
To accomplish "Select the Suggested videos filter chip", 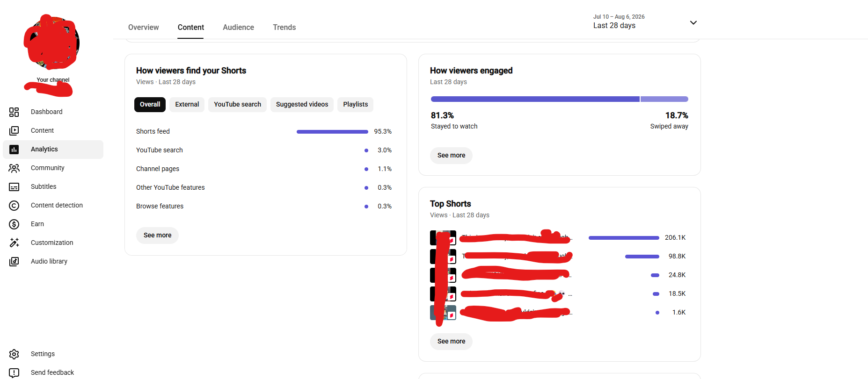I will pyautogui.click(x=302, y=105).
